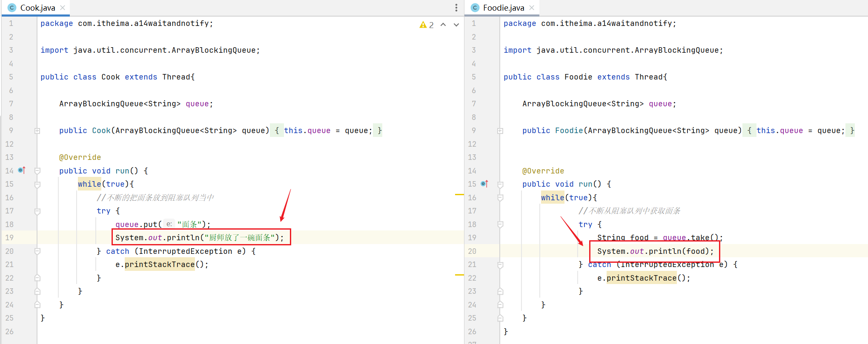The image size is (868, 344).
Task: Jump to previous highlighted problem arrow
Action: coord(443,25)
